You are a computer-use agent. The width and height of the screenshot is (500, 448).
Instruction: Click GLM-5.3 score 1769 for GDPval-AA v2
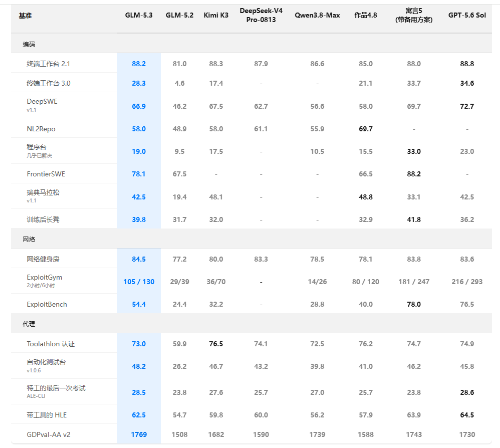139,434
